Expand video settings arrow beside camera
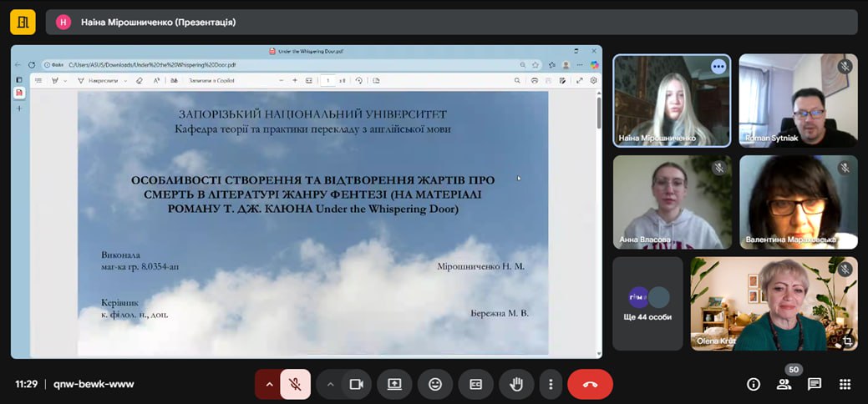The image size is (868, 404). click(330, 384)
